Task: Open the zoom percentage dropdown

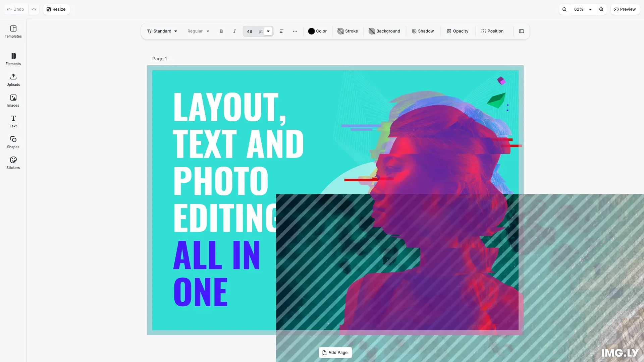Action: click(583, 9)
